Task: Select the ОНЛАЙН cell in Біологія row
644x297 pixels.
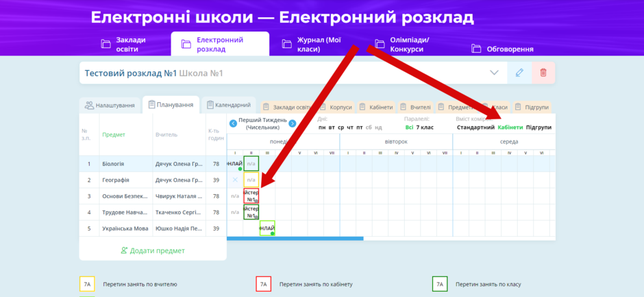Action: (235, 163)
